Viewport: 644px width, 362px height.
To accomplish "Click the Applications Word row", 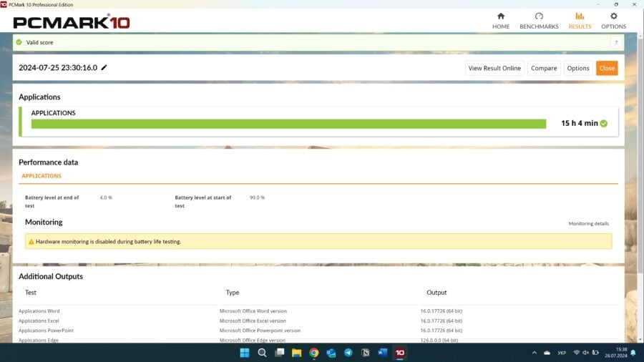I will coord(318,311).
